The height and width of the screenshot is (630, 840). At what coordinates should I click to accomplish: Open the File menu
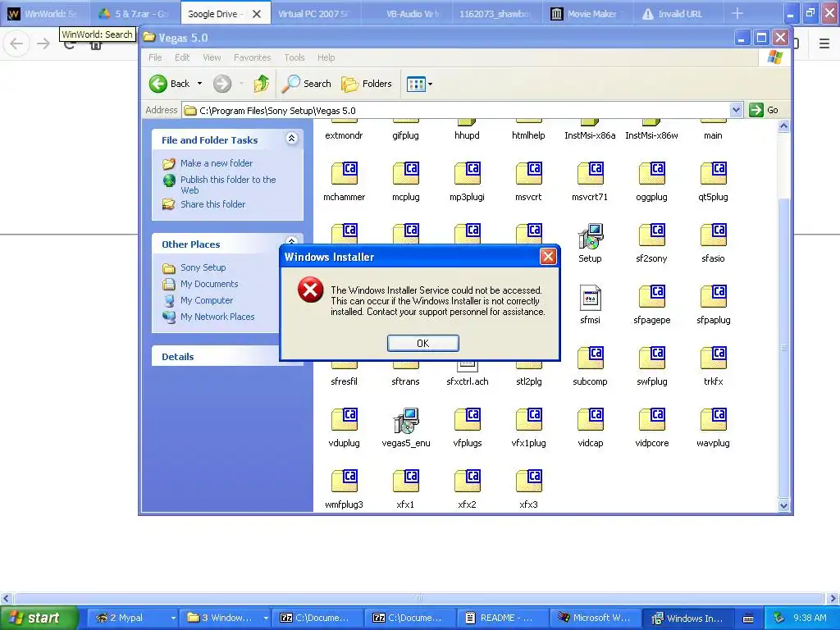155,57
